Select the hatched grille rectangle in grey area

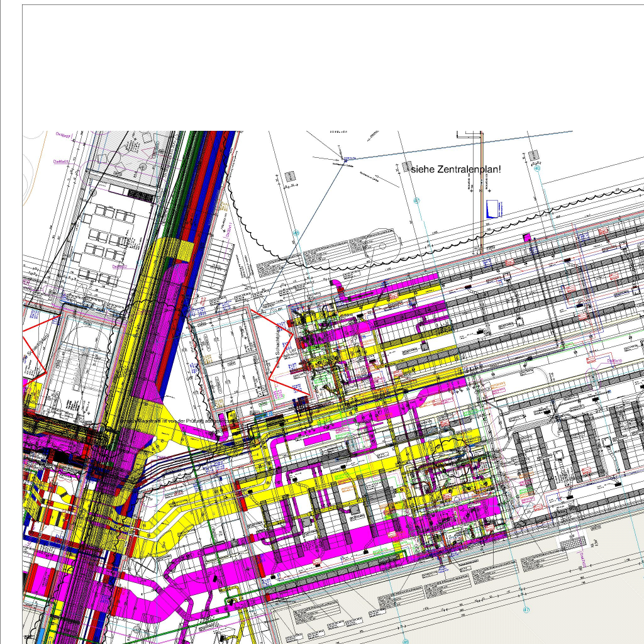(x=573, y=541)
